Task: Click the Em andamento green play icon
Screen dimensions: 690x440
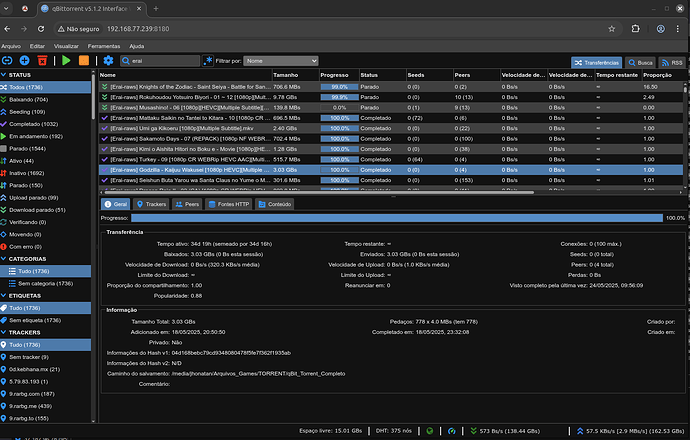Action: pos(4,136)
